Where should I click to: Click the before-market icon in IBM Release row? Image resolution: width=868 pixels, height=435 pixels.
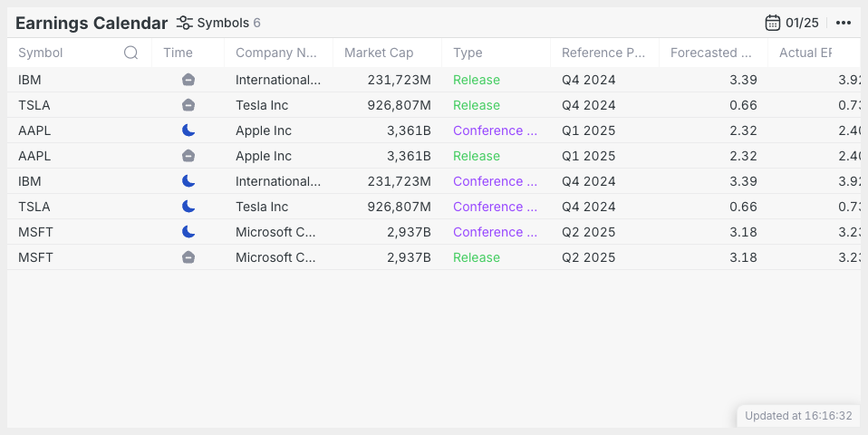(188, 80)
